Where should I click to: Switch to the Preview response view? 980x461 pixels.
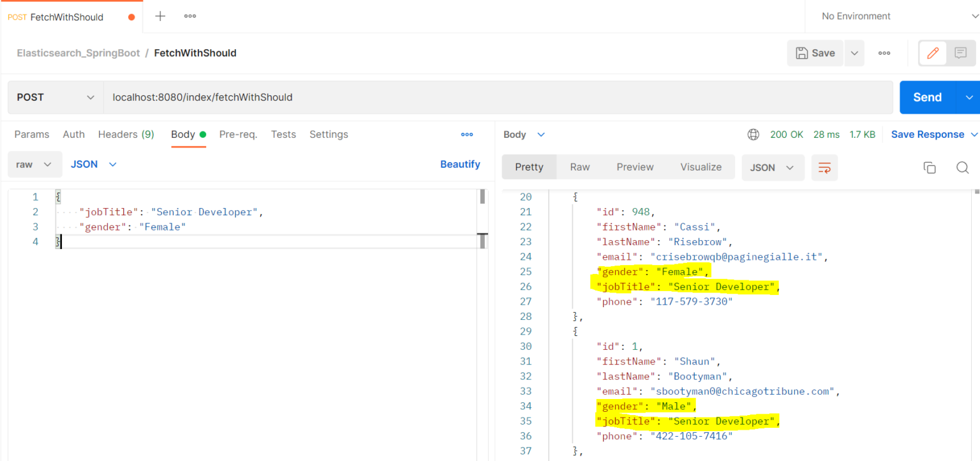(634, 167)
